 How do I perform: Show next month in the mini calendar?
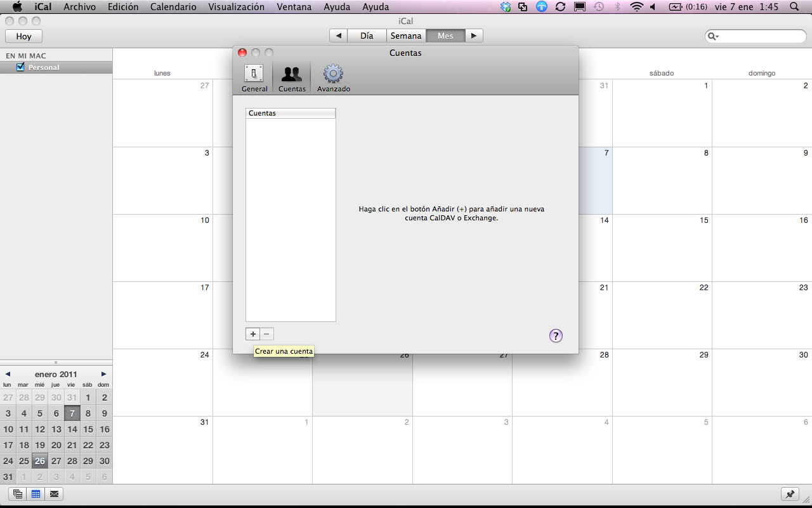[x=104, y=374]
